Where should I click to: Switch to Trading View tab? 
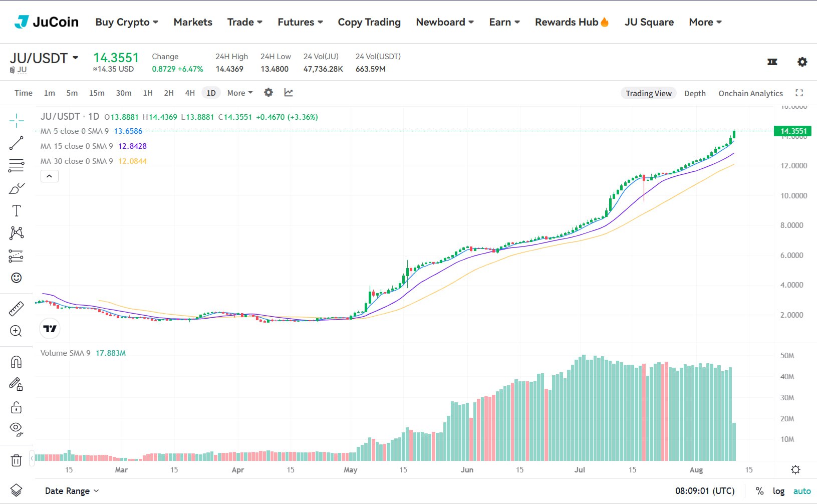(649, 93)
